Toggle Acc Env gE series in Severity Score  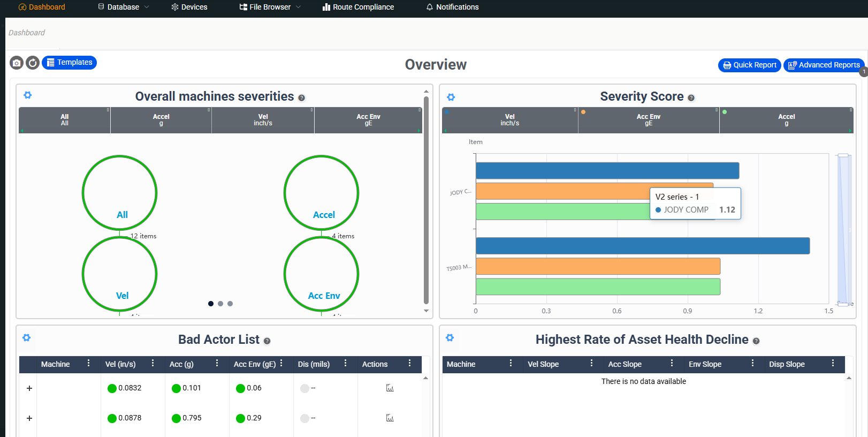click(x=649, y=120)
